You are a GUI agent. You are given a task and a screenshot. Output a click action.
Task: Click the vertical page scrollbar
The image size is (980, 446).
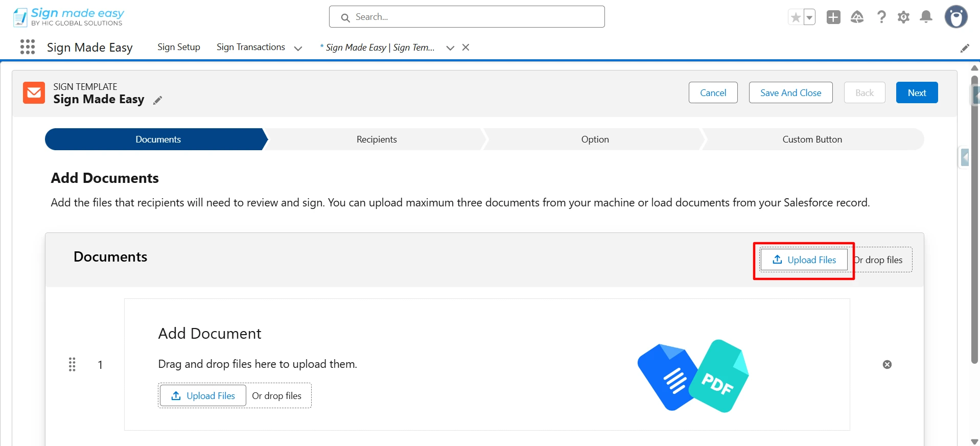coord(975,220)
